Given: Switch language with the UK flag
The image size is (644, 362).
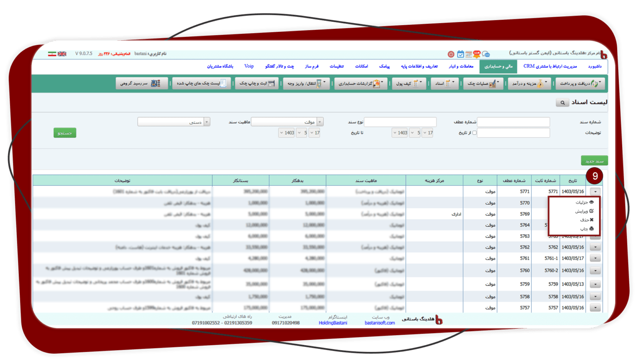Looking at the screenshot, I should [x=62, y=54].
